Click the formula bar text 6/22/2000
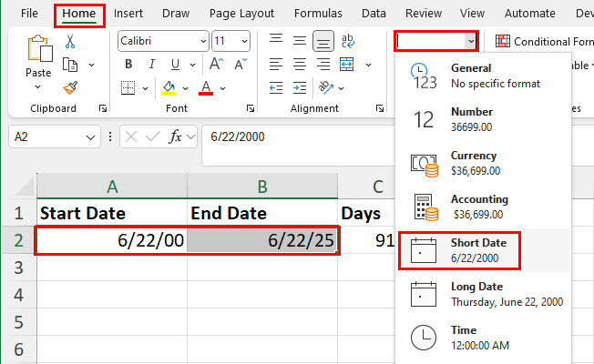This screenshot has width=594, height=364. click(238, 136)
